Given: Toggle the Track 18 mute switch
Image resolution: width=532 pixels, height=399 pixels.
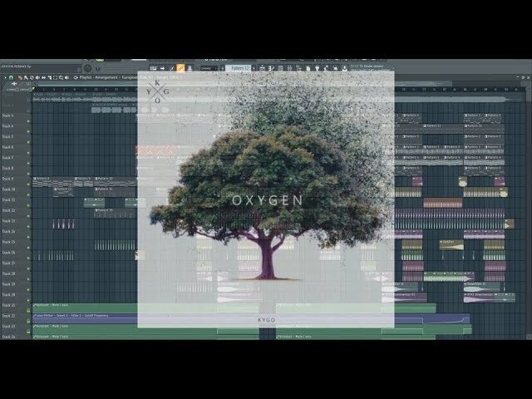Looking at the screenshot, I should (x=28, y=279).
